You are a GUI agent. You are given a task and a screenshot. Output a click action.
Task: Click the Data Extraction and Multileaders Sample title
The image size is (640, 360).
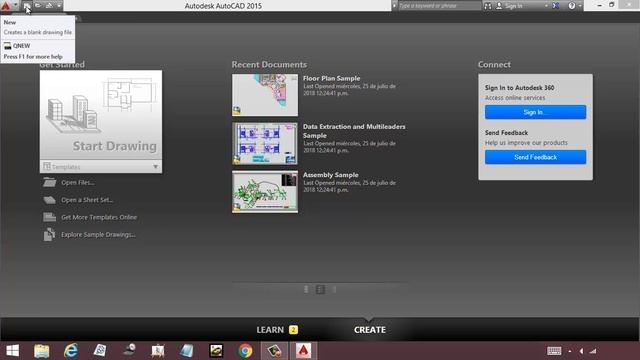(x=354, y=131)
